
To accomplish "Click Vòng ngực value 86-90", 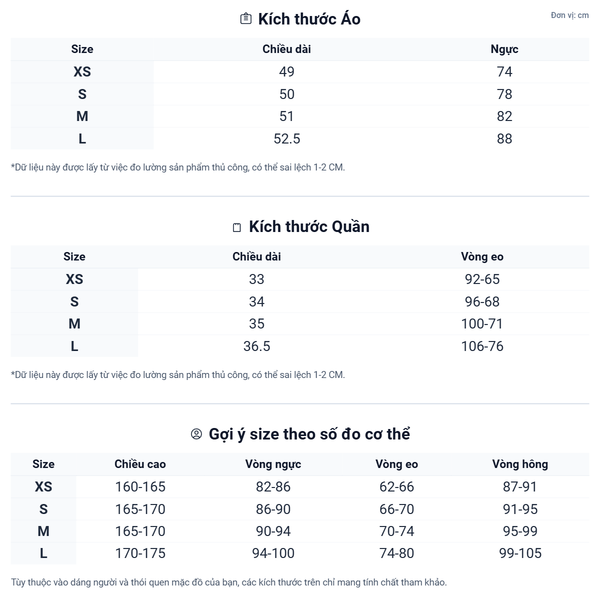I will pos(272,509).
